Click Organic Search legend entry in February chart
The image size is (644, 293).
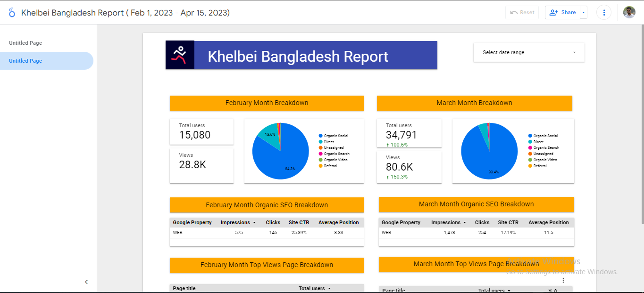tap(334, 154)
